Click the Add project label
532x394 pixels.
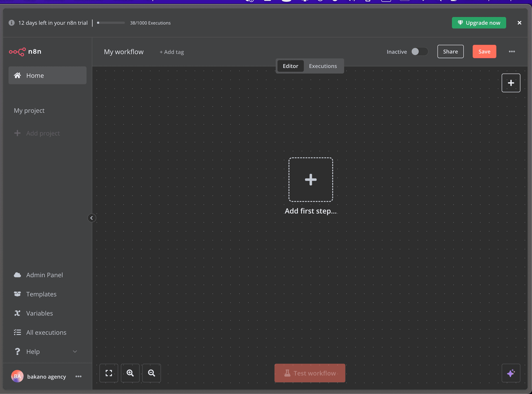43,133
